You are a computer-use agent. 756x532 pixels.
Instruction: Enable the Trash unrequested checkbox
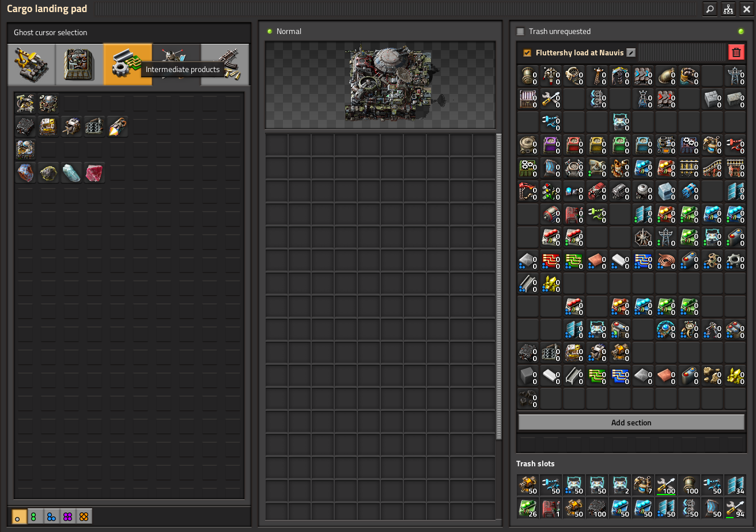pos(520,31)
